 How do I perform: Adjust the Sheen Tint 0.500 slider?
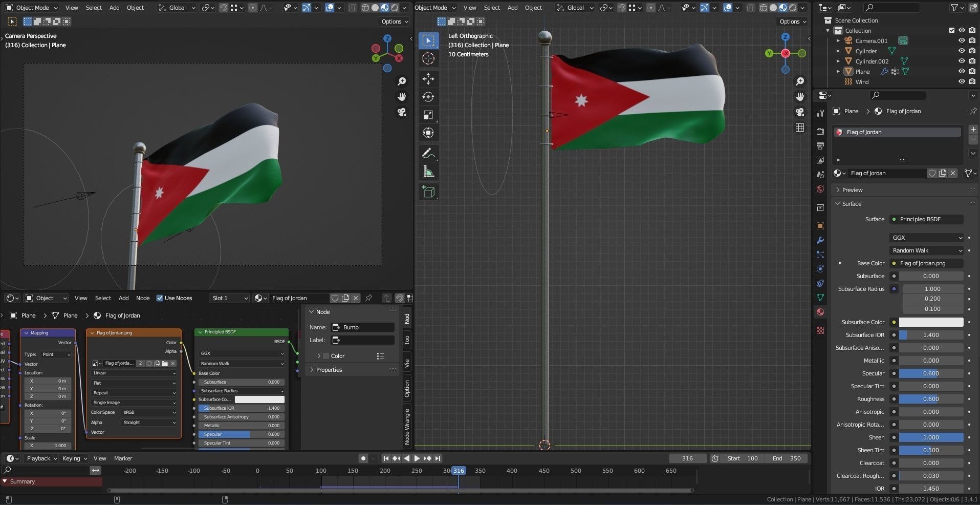pos(931,450)
